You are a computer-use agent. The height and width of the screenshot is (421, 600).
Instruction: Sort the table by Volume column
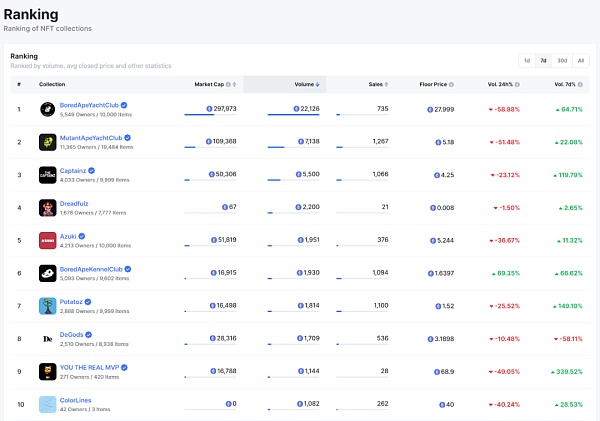pos(305,84)
